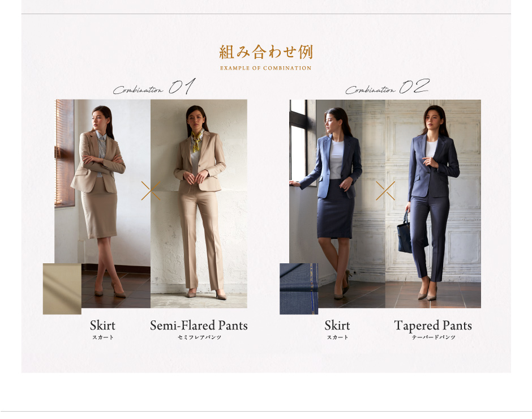Image resolution: width=532 pixels, height=419 pixels.
Task: Open the navy tapered pants photo
Action: pyautogui.click(x=433, y=203)
